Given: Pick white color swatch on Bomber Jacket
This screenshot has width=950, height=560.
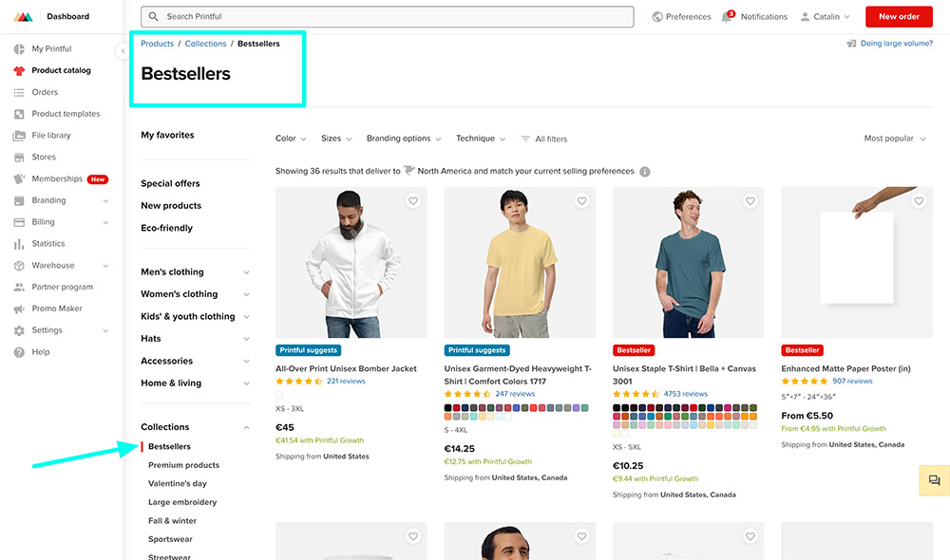Looking at the screenshot, I should 279,396.
